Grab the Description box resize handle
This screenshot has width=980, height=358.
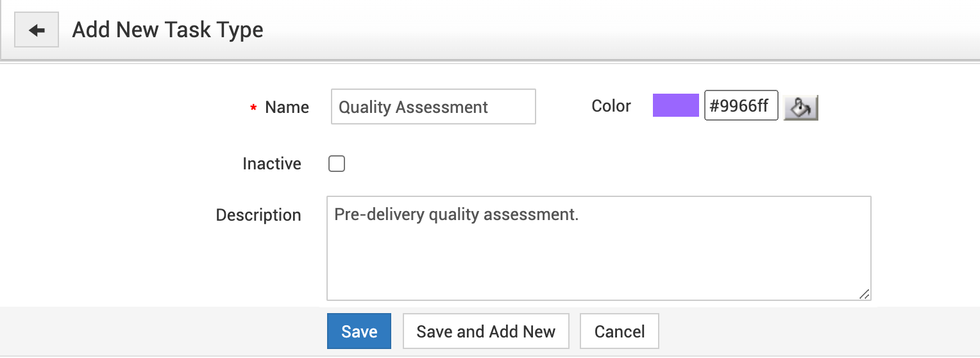(864, 294)
